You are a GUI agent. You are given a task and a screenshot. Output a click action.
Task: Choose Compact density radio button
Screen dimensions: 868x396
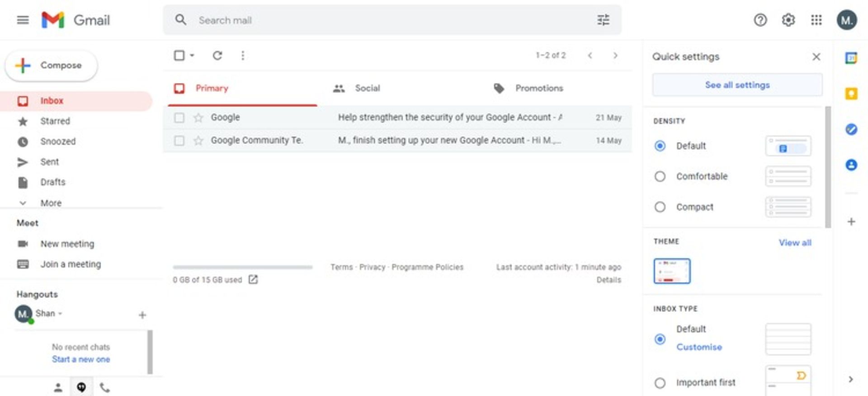coord(660,207)
